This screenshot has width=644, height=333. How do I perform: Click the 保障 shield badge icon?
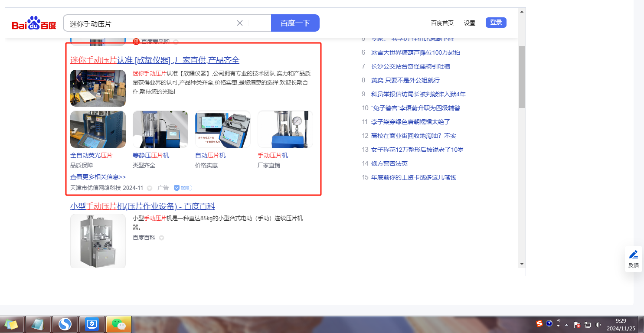coord(183,188)
